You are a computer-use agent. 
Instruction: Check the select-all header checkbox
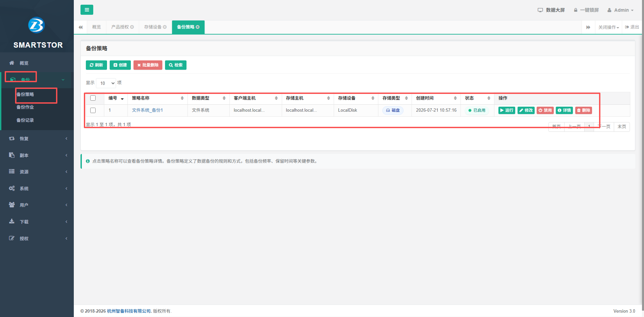[x=93, y=98]
